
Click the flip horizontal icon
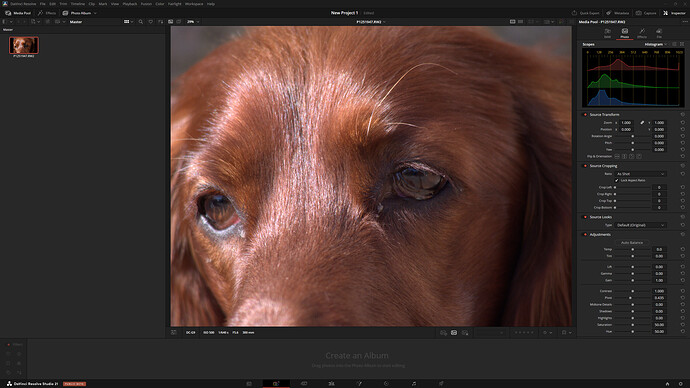click(617, 157)
